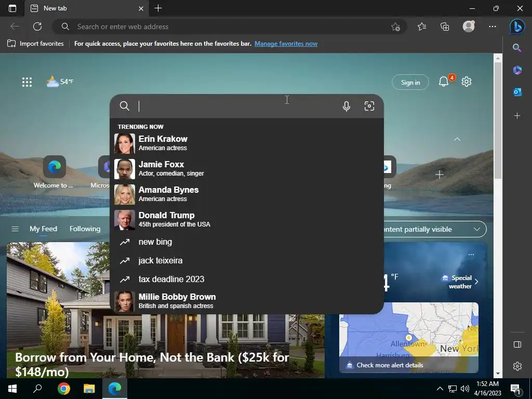Open the feed hamburger menu icon
The width and height of the screenshot is (532, 399).
point(15,229)
